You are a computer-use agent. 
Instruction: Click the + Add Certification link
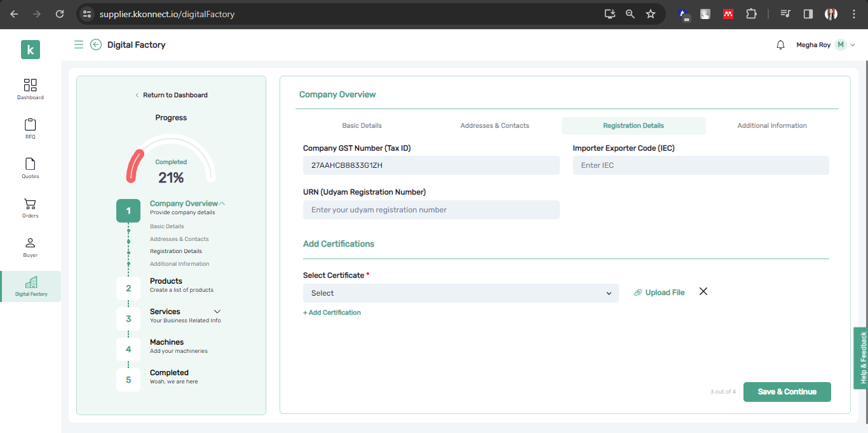click(332, 313)
